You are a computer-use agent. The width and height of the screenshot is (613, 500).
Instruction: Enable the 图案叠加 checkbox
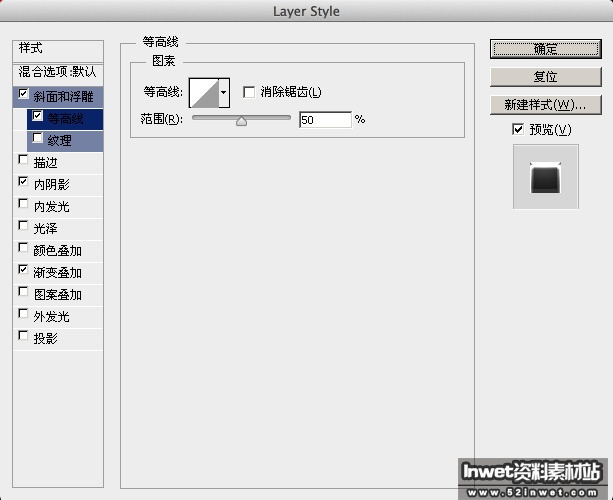[x=23, y=292]
